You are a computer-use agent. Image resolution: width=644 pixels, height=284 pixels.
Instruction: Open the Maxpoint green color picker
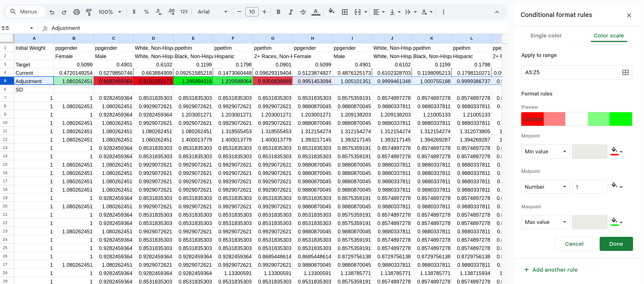pos(616,222)
